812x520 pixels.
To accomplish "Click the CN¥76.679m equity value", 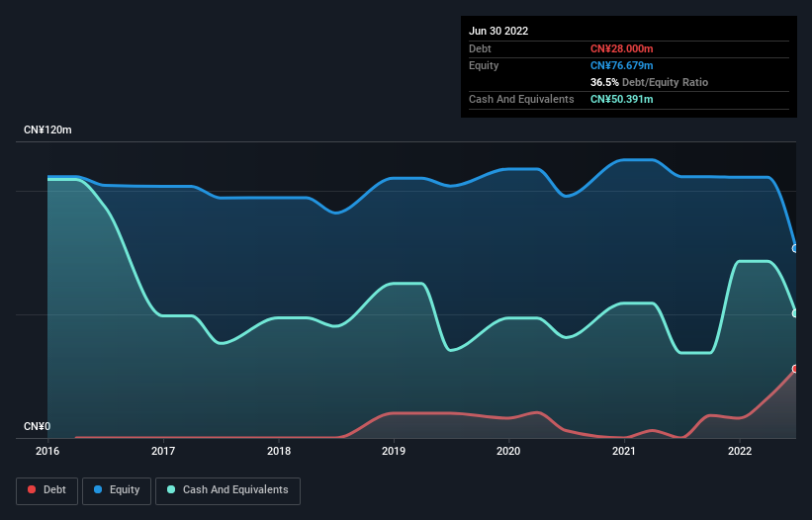I will point(622,65).
